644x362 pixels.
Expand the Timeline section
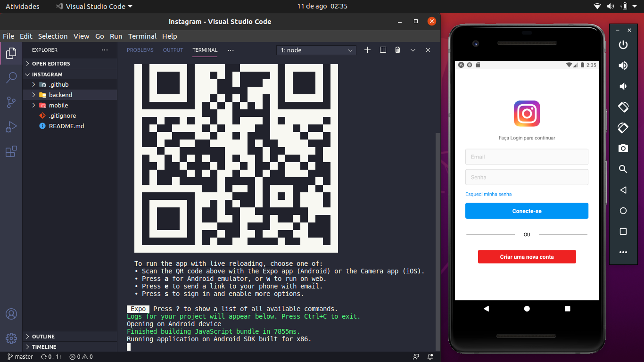point(70,347)
